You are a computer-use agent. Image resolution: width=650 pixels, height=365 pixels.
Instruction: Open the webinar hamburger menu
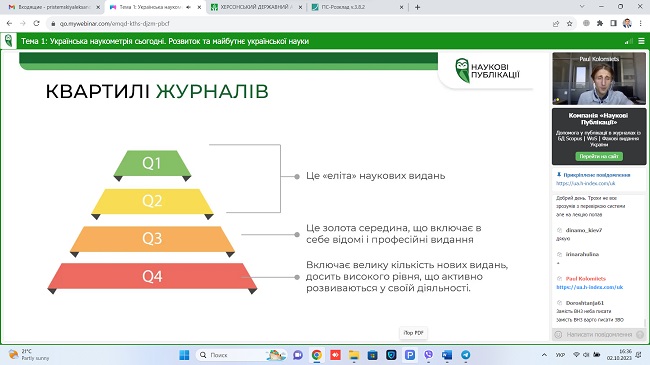(641, 41)
